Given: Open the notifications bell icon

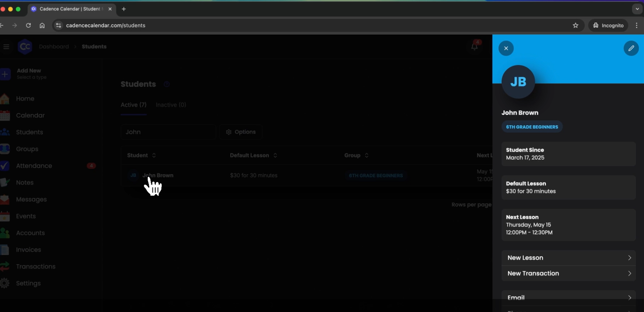Looking at the screenshot, I should click(x=474, y=46).
